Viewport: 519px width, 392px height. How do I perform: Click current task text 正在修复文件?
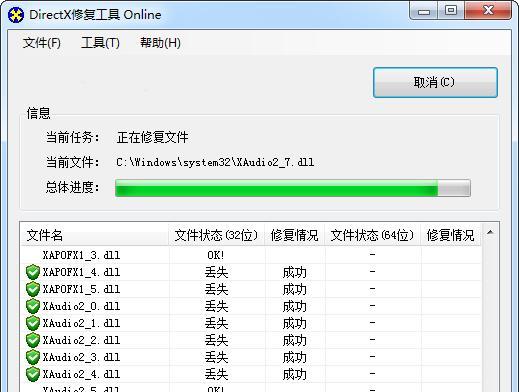(152, 137)
